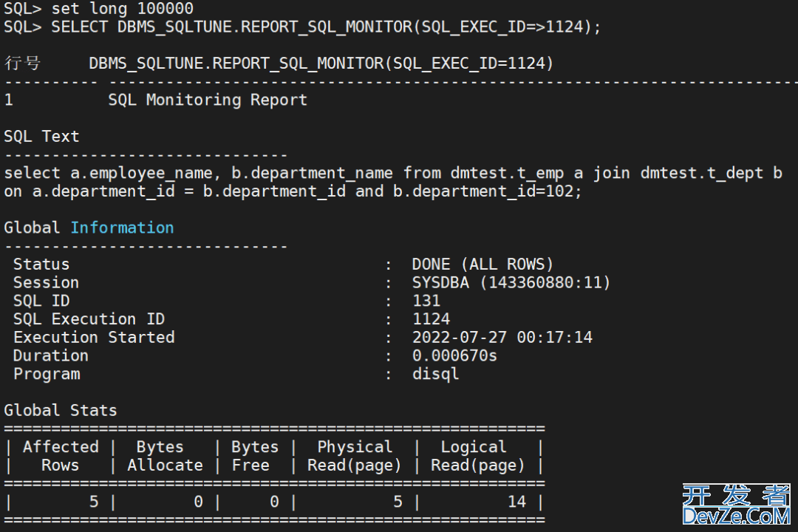The width and height of the screenshot is (798, 532).
Task: Click the 'SQL ID' label
Action: (41, 301)
